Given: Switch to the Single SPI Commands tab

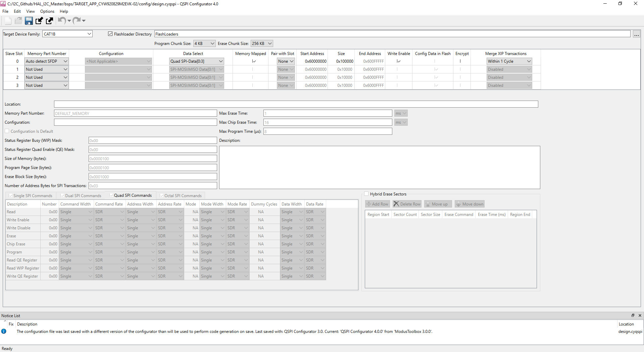Looking at the screenshot, I should 31,195.
